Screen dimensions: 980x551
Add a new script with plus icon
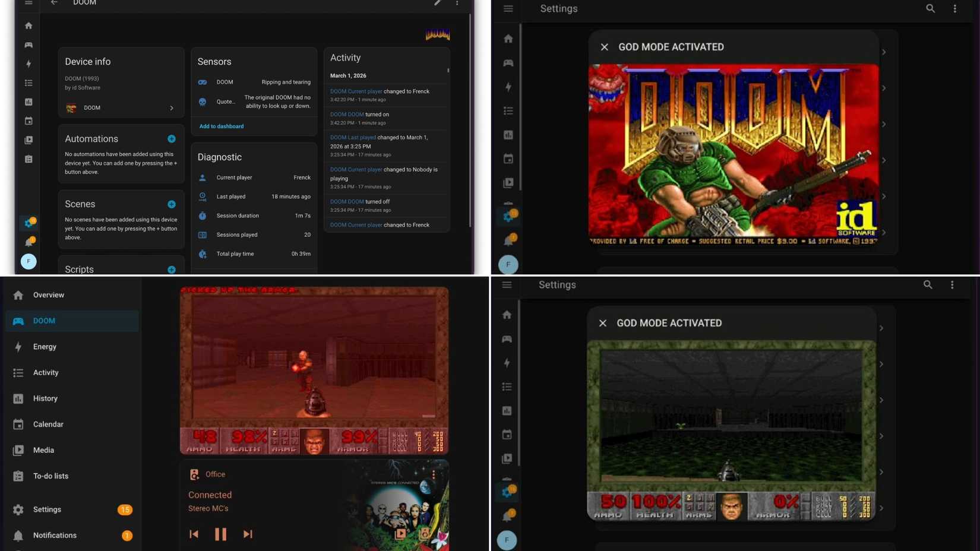172,270
